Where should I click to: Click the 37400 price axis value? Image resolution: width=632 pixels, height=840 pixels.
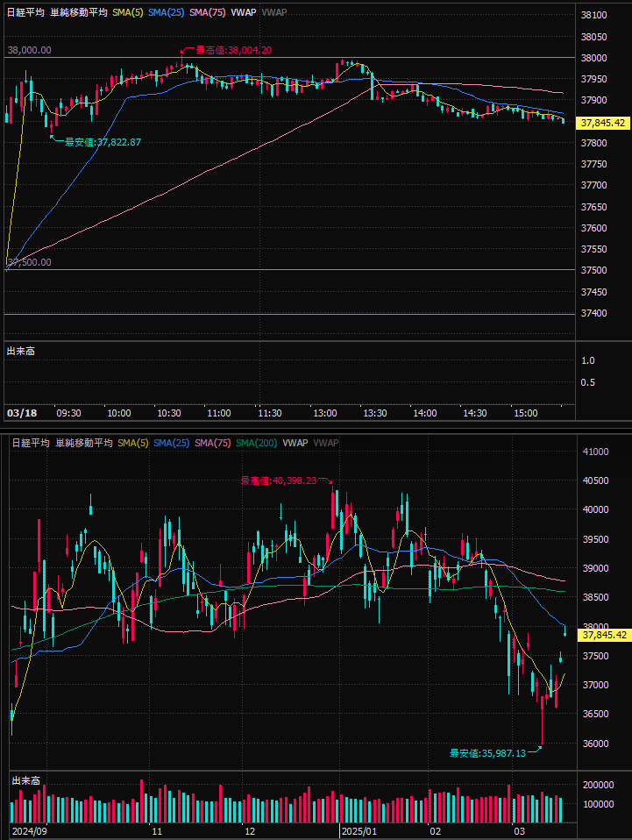594,313
